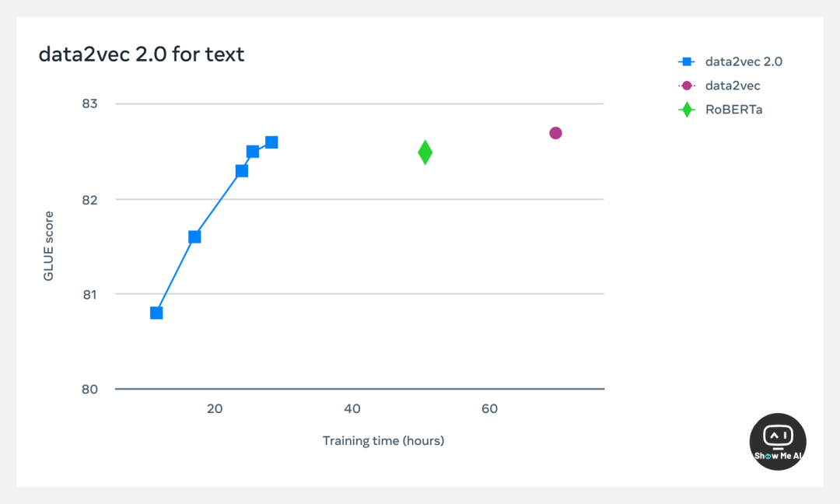The width and height of the screenshot is (840, 504).
Task: Click the 80 tick label on the y-axis
Action: pyautogui.click(x=90, y=389)
